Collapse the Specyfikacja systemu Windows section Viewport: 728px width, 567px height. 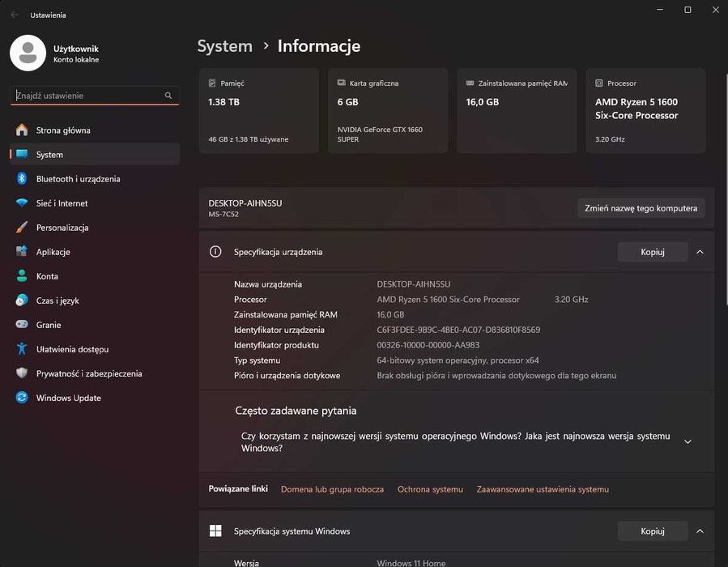(x=700, y=531)
